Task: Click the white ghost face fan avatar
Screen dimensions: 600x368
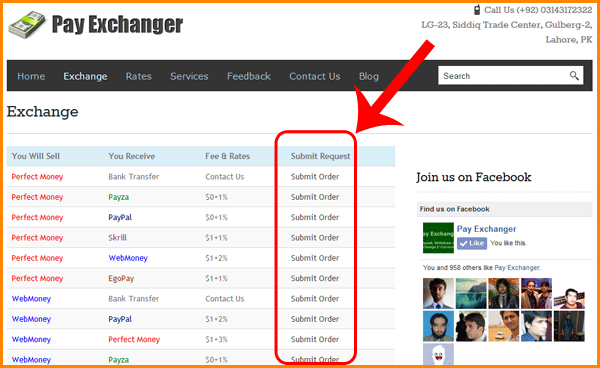Action: pos(438,354)
